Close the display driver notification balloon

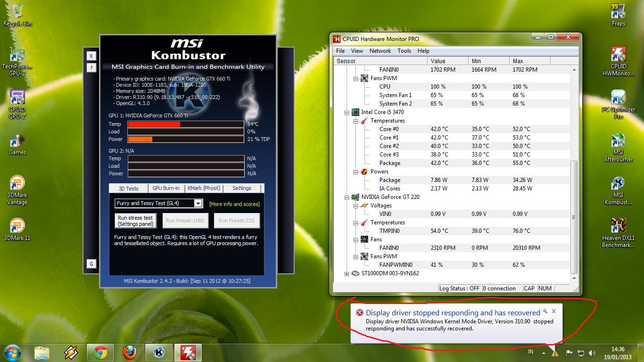click(554, 311)
